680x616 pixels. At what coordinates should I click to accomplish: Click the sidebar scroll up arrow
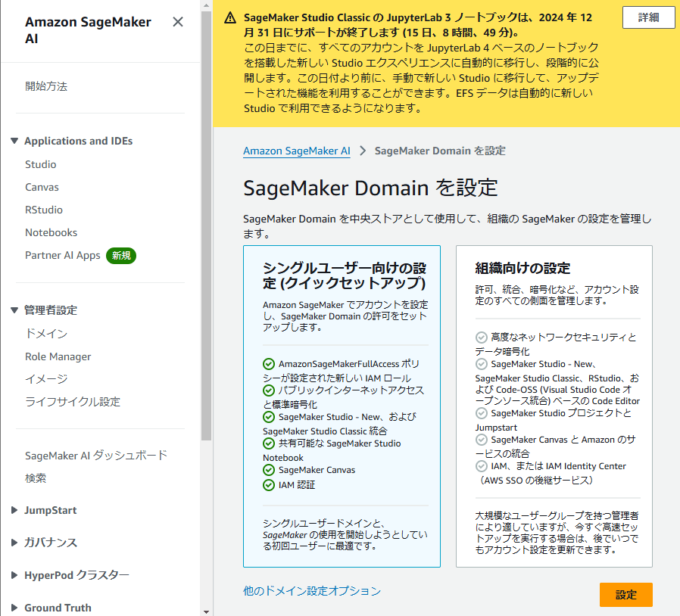[207, 5]
